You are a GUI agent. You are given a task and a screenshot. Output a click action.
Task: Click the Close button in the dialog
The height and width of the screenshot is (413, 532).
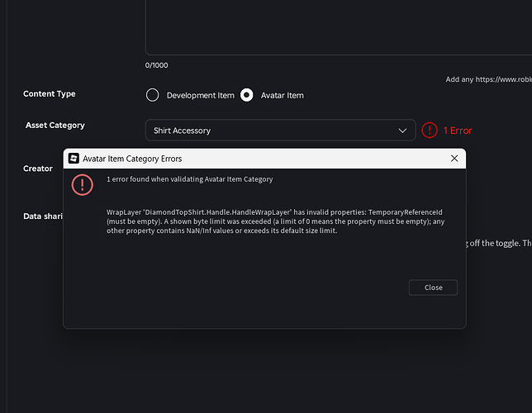pyautogui.click(x=433, y=287)
